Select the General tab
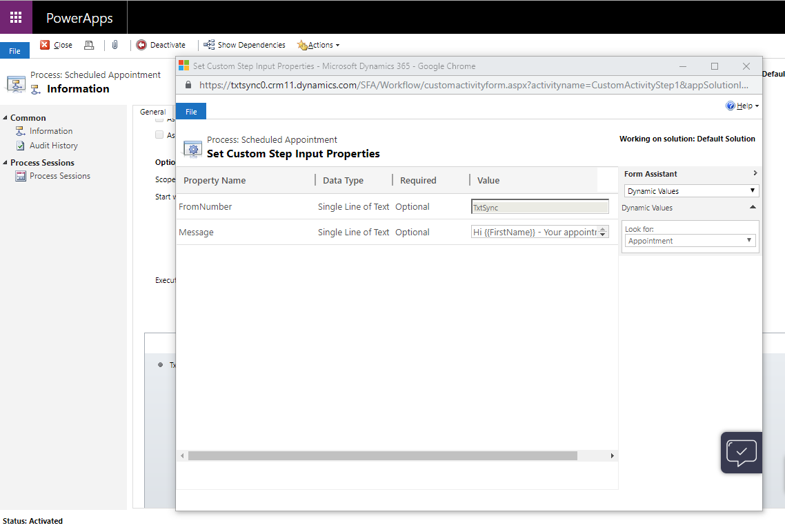Screen dimensions: 785x532 pyautogui.click(x=152, y=112)
